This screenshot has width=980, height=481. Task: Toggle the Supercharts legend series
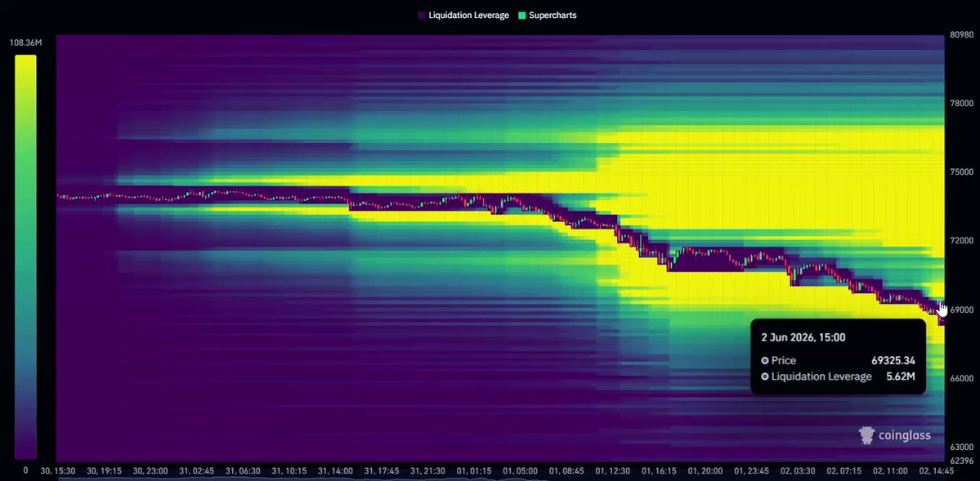click(547, 15)
